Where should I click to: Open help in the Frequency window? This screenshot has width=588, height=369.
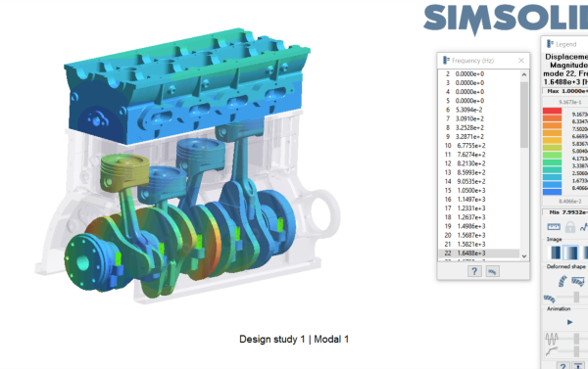pyautogui.click(x=474, y=271)
